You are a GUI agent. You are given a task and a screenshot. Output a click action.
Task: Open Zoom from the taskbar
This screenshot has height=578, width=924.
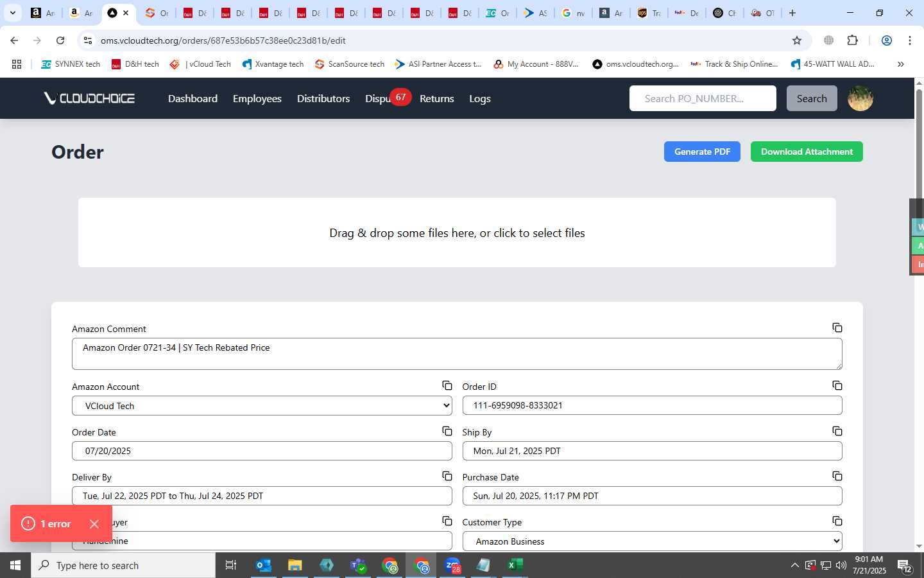453,565
